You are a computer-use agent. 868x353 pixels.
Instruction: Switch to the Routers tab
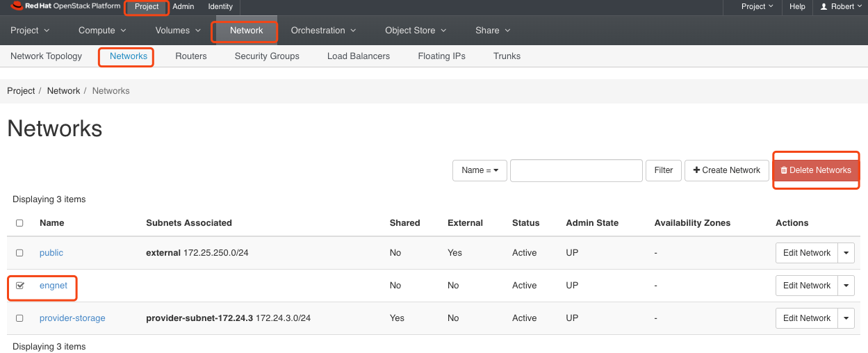pyautogui.click(x=191, y=56)
